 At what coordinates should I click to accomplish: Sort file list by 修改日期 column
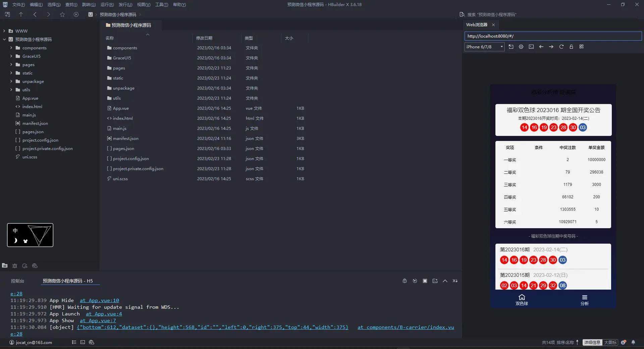tap(204, 38)
